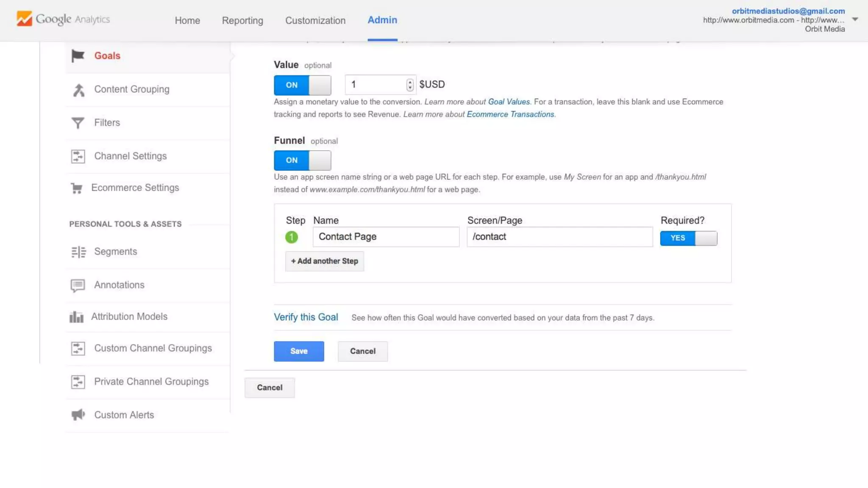The height and width of the screenshot is (488, 868).
Task: Switch to the Customization tab
Action: pyautogui.click(x=315, y=20)
